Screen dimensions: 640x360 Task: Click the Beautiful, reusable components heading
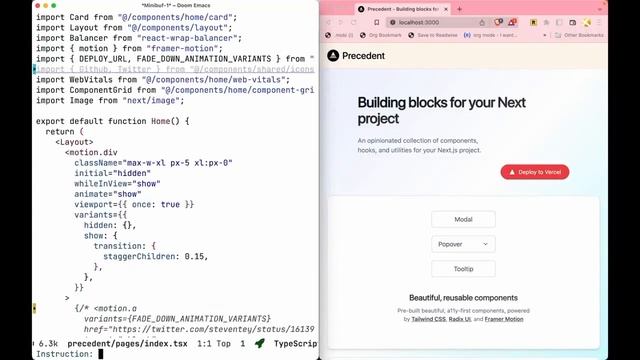pyautogui.click(x=463, y=298)
